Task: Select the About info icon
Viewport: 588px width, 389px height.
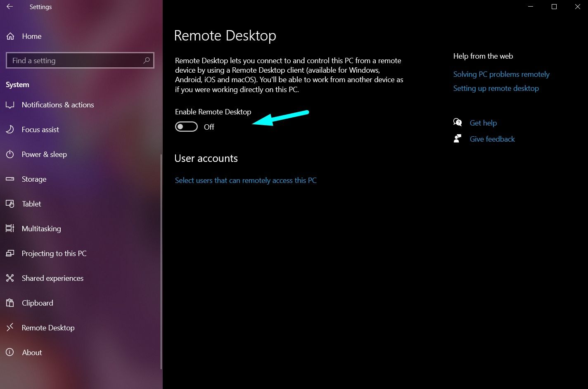Action: [x=10, y=353]
